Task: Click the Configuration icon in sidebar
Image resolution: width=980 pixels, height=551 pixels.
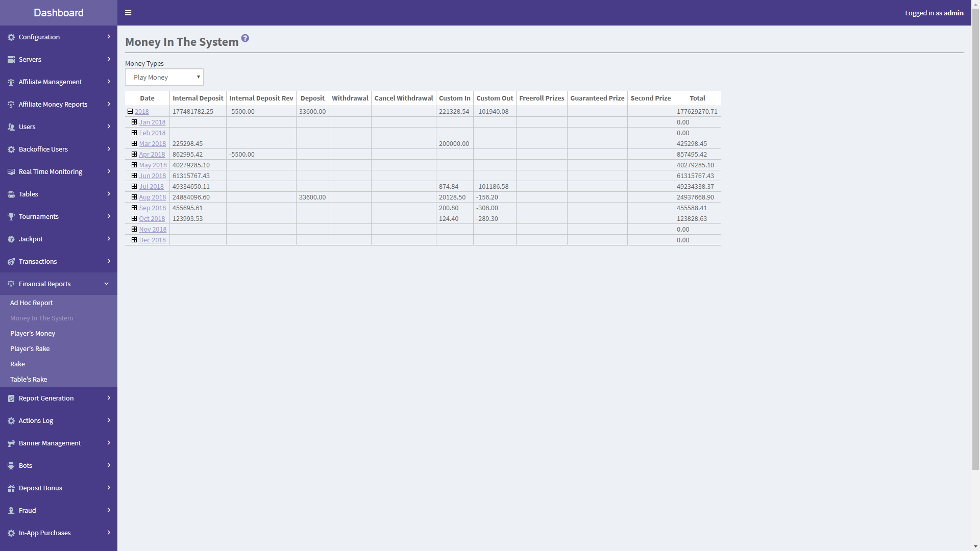Action: coord(12,37)
